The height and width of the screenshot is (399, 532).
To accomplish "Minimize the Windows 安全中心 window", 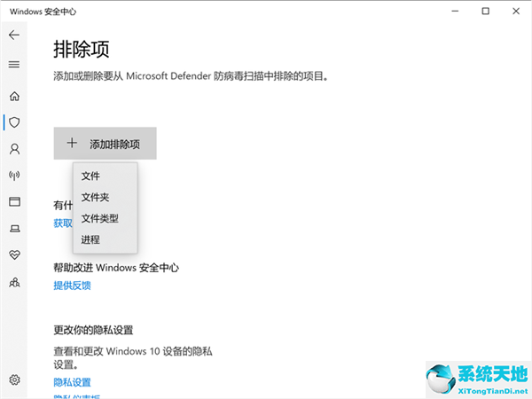I will tap(455, 12).
